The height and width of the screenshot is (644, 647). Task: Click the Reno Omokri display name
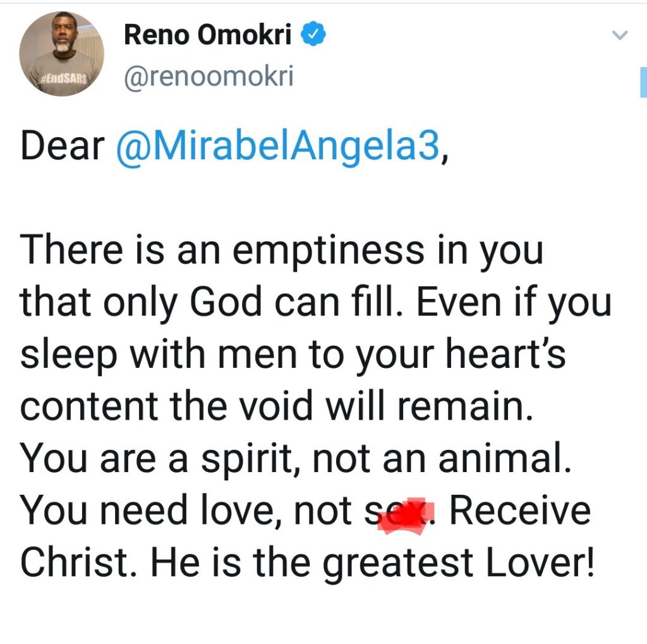208,35
